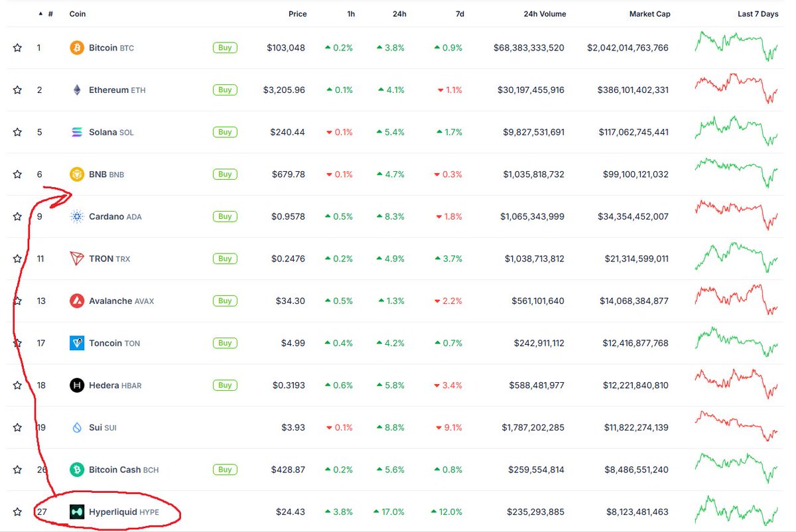This screenshot has height=532, width=796.
Task: Click Buy button for Toncoin
Action: click(225, 343)
